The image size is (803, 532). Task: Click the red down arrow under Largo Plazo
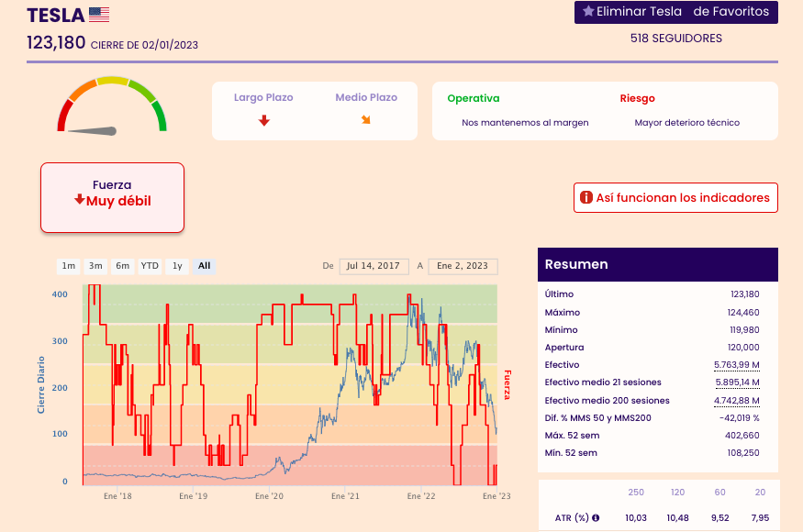tap(263, 121)
